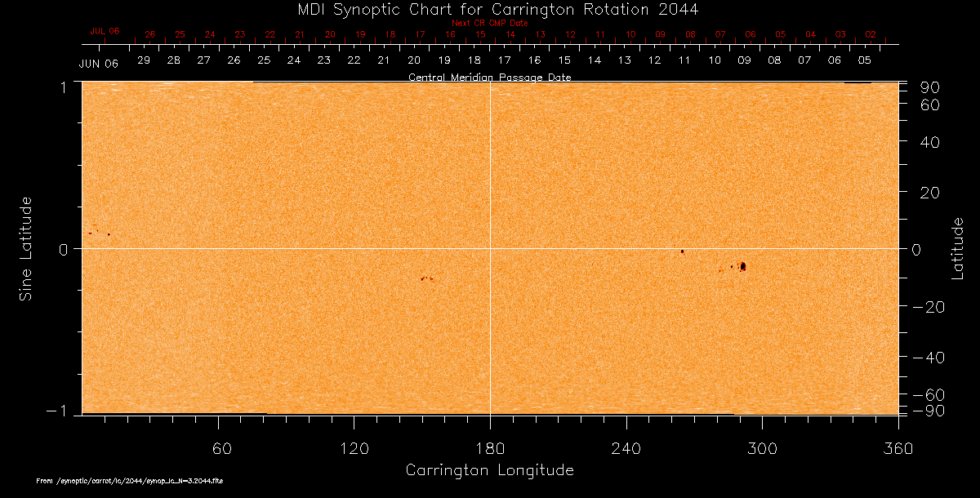Image resolution: width=980 pixels, height=498 pixels.
Task: Click the synop file path text at the bottom left
Action: click(x=129, y=482)
